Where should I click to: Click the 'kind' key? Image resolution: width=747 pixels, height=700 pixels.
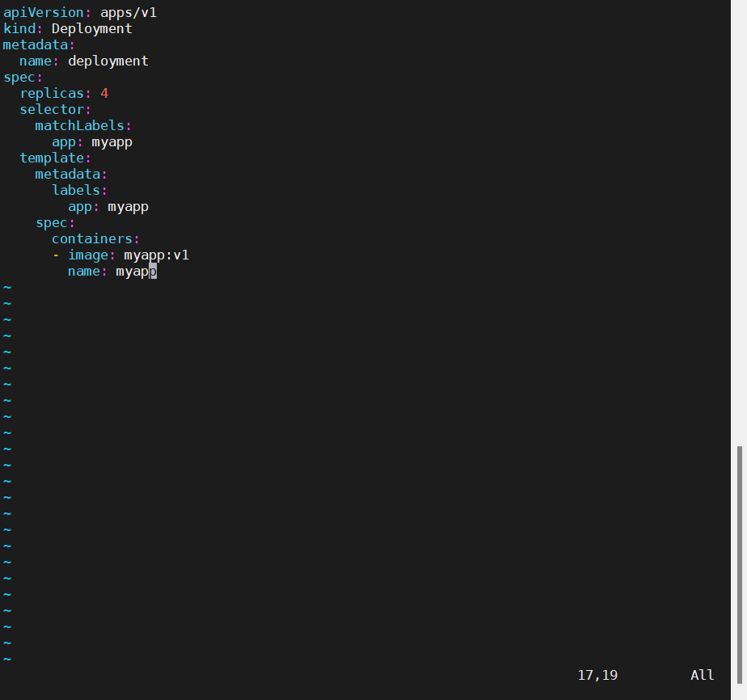(19, 28)
